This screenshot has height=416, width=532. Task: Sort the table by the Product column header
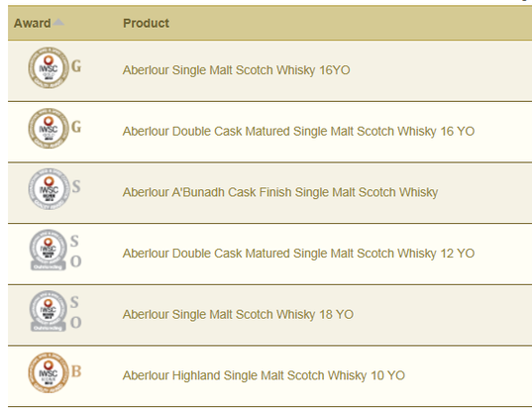[146, 23]
